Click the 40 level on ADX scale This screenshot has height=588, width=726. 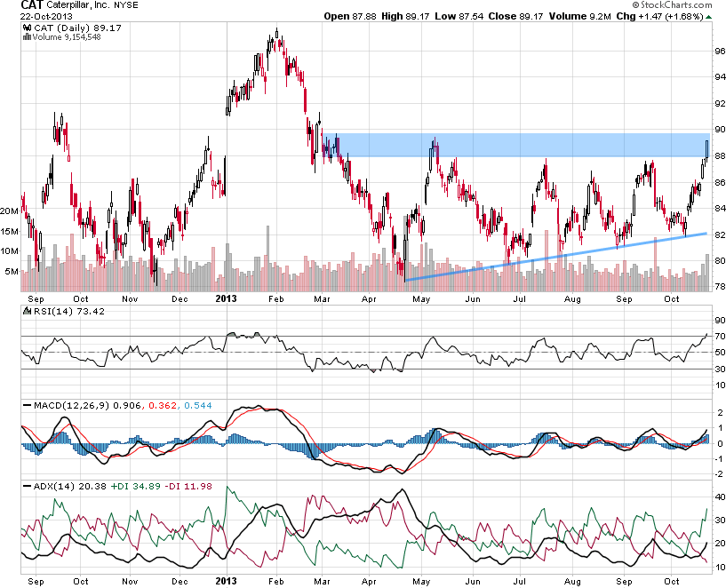(720, 497)
